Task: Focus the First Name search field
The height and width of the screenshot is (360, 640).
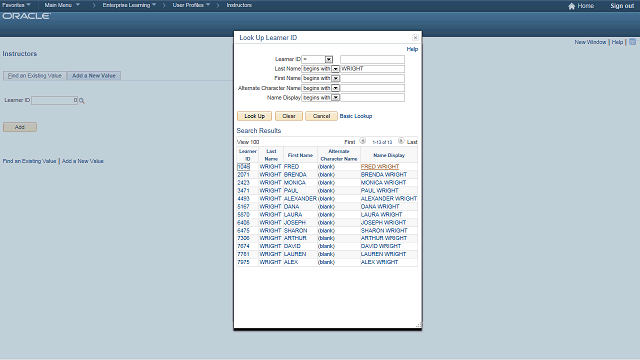Action: coord(372,78)
